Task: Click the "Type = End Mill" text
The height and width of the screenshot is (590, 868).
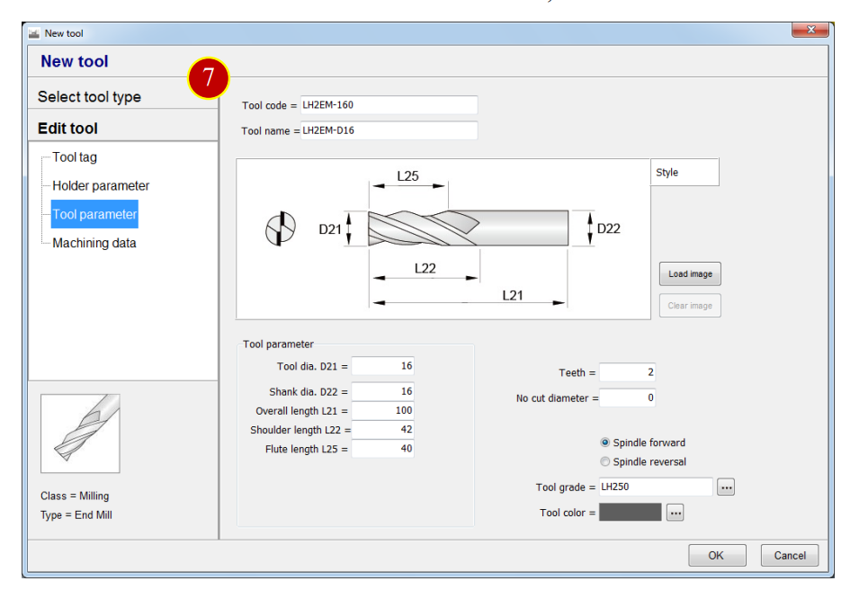Action: (x=76, y=515)
